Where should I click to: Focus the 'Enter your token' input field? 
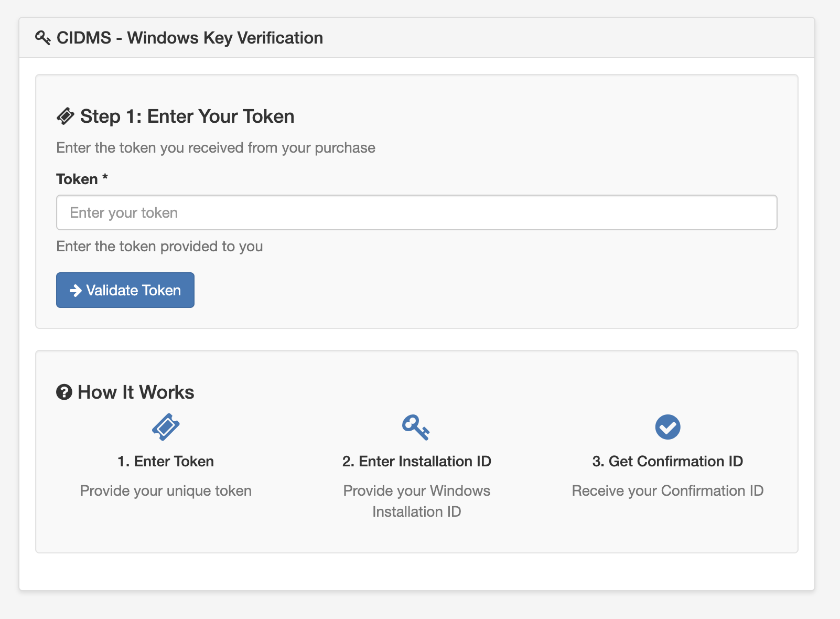coord(416,212)
